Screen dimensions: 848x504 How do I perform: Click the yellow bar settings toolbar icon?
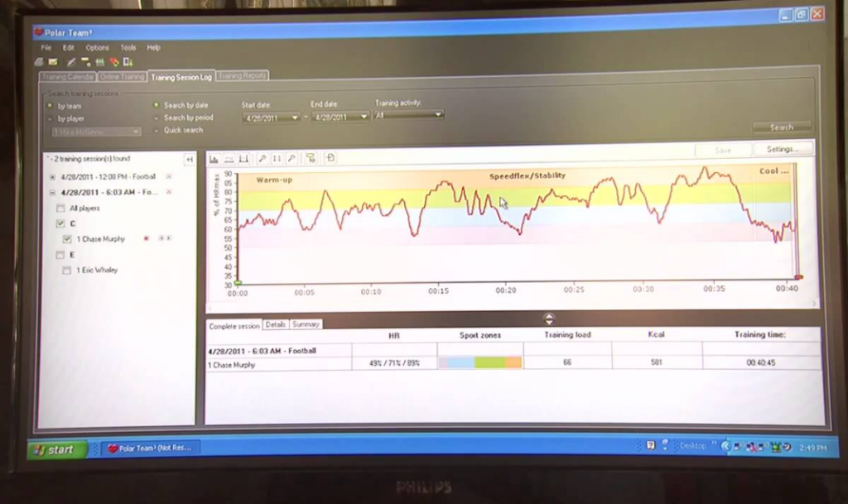coord(85,62)
